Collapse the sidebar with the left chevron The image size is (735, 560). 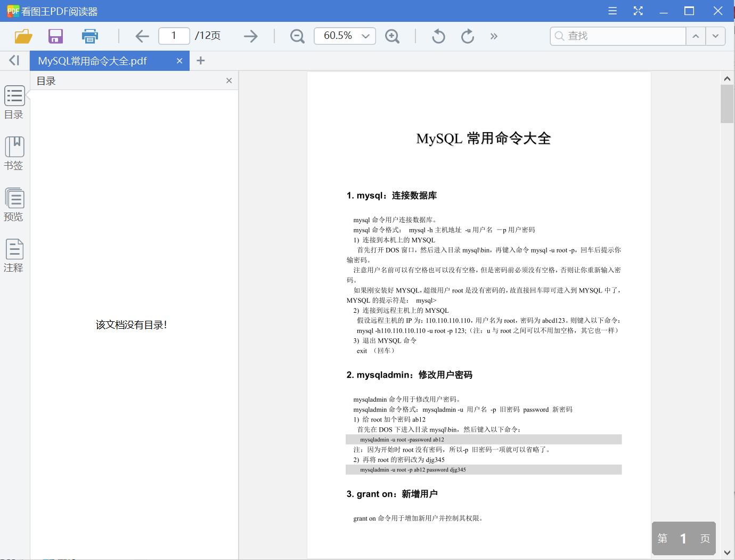click(14, 60)
